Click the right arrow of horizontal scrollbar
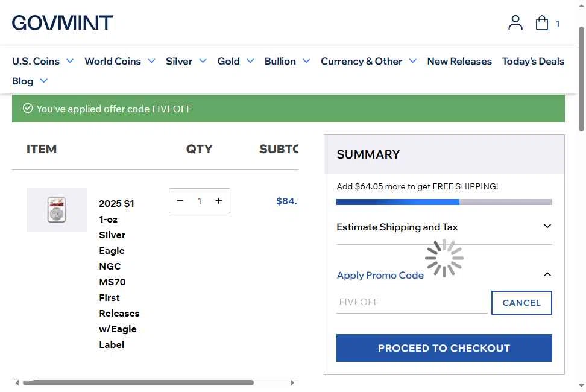The image size is (586, 392). tap(292, 383)
